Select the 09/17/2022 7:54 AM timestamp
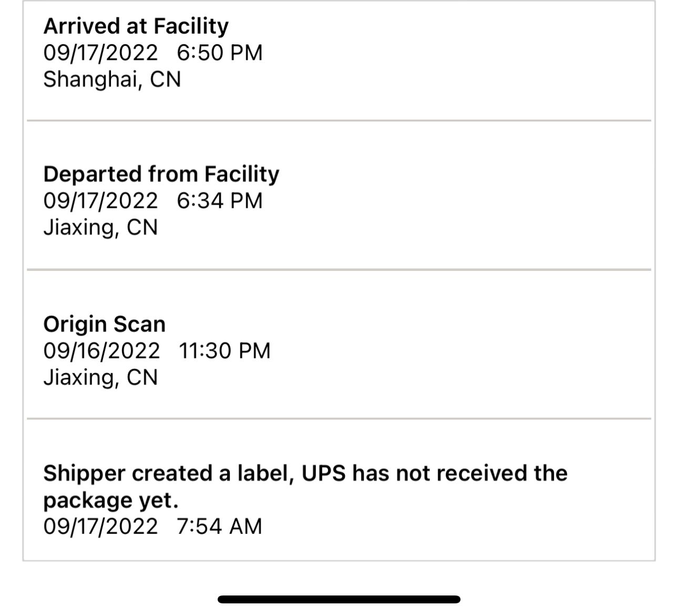The image size is (675, 616). pos(152,527)
